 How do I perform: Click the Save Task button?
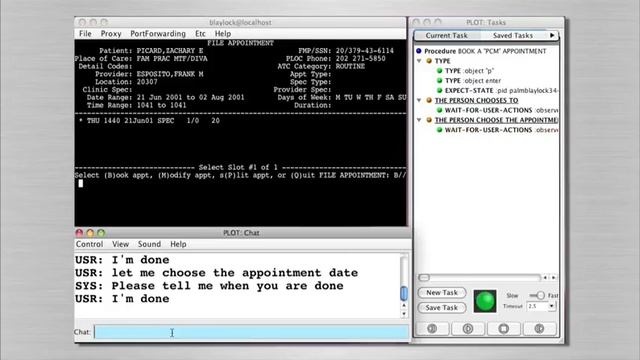[x=442, y=308]
